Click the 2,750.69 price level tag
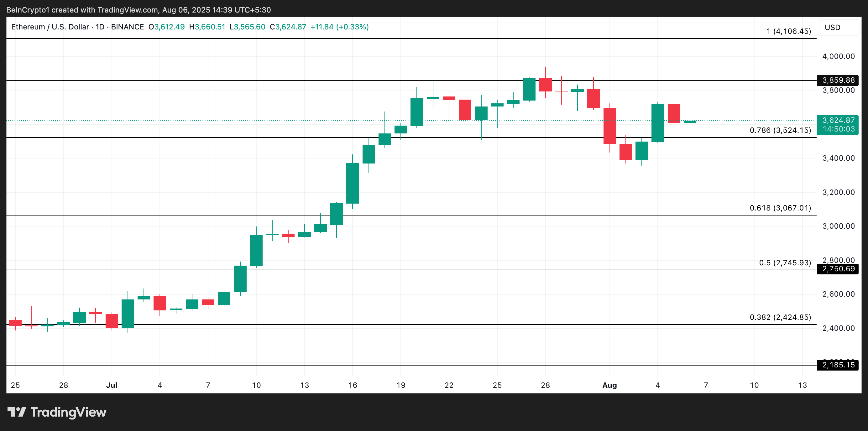 [x=838, y=269]
